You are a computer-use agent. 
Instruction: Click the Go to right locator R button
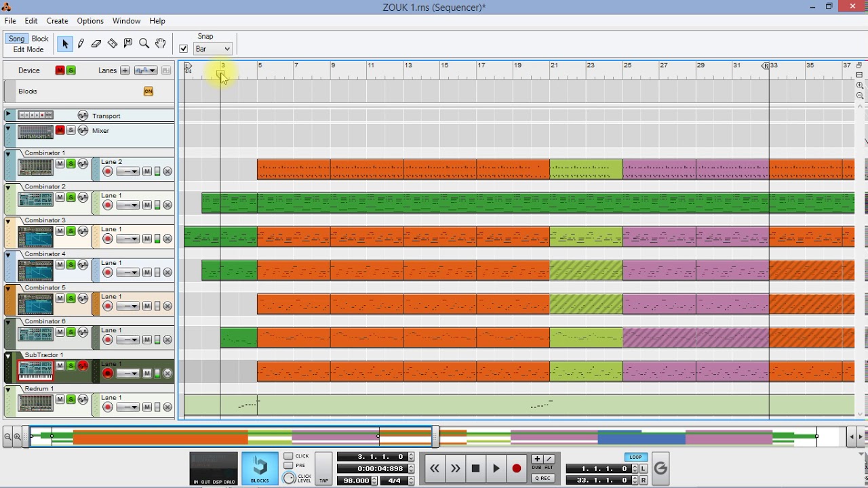click(644, 480)
